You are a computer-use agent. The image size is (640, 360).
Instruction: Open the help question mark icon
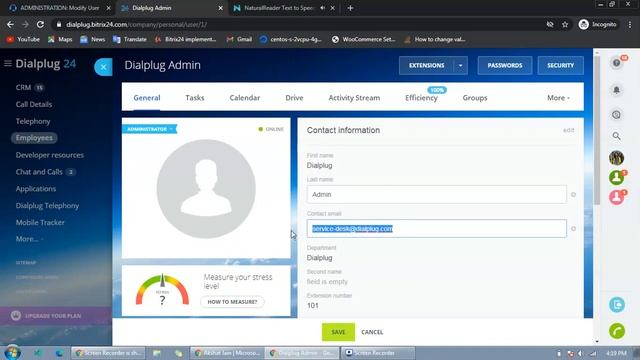[616, 63]
